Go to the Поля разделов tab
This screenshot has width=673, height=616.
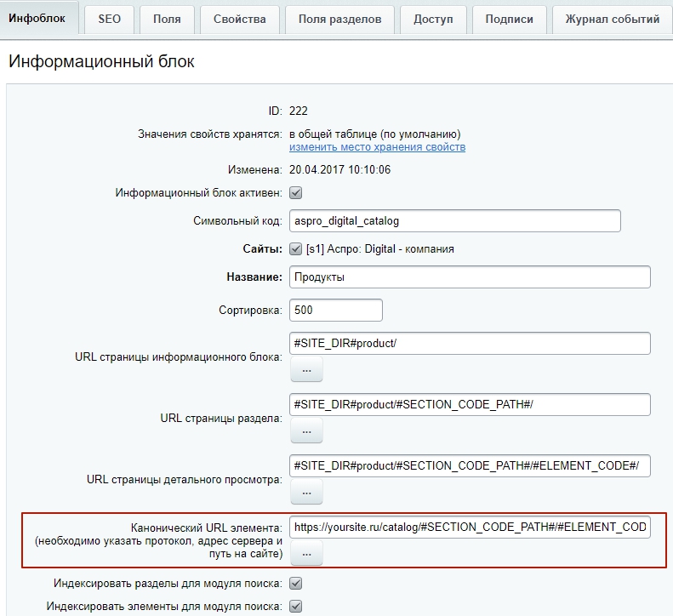[339, 19]
